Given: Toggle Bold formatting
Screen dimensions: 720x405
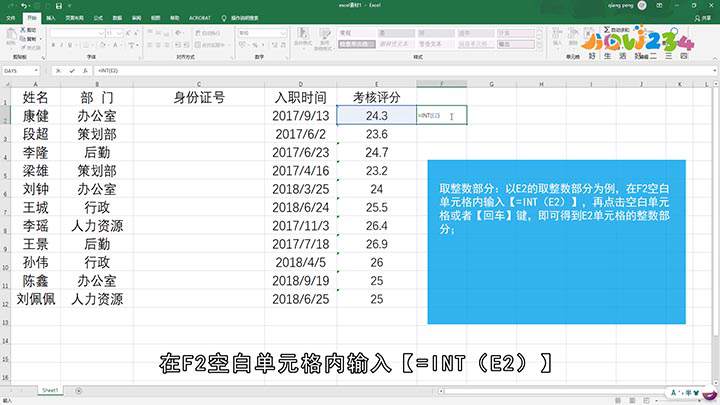Looking at the screenshot, I should [x=53, y=45].
